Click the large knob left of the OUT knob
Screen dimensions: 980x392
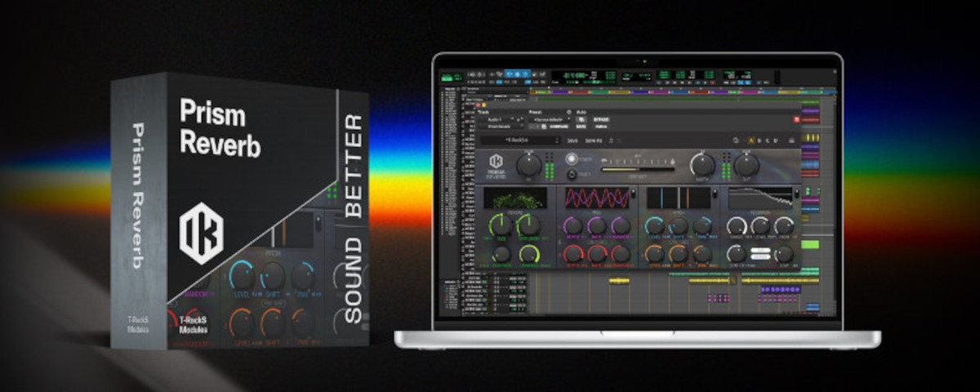[x=702, y=165]
